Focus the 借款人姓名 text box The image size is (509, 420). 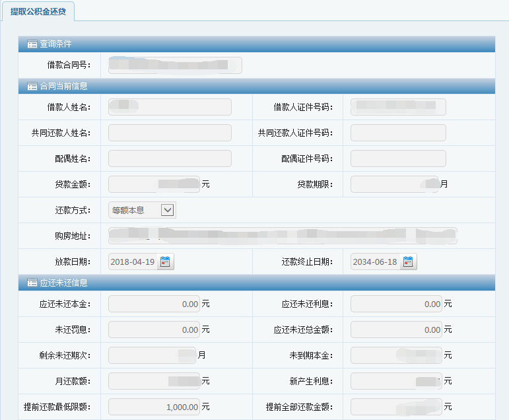coord(170,107)
